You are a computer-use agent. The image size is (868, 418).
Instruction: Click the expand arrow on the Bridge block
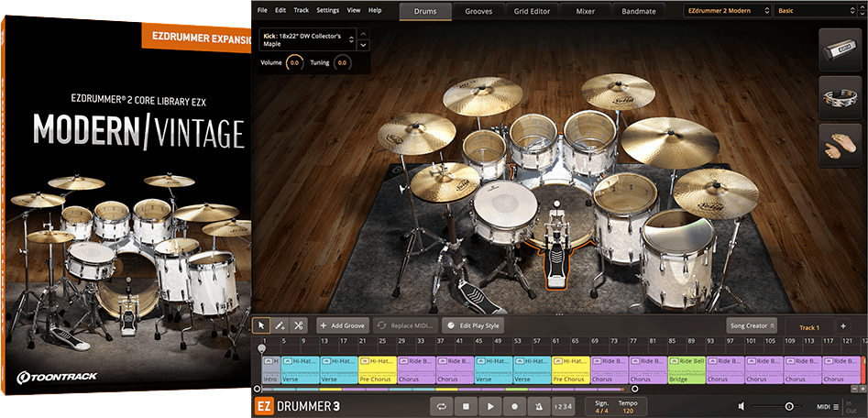pos(675,361)
